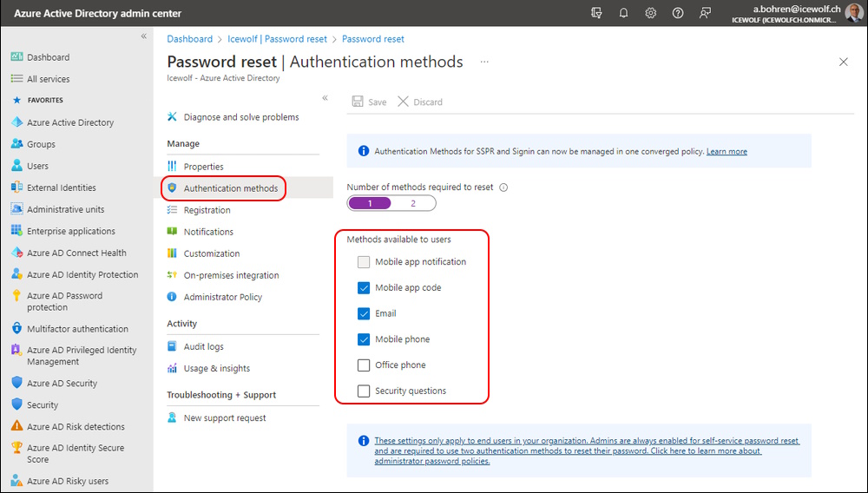Click the Multifactor authentication lock icon
The image size is (868, 493).
pos(17,328)
